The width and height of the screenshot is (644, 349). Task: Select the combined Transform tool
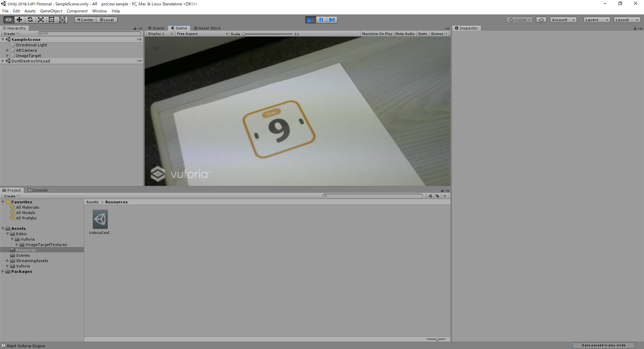pos(62,20)
